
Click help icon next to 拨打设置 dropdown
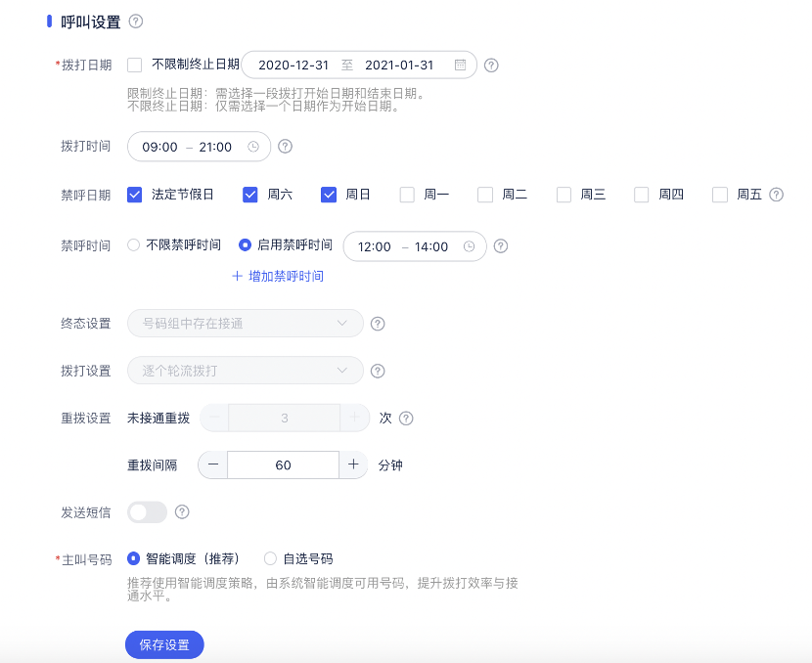pyautogui.click(x=378, y=371)
